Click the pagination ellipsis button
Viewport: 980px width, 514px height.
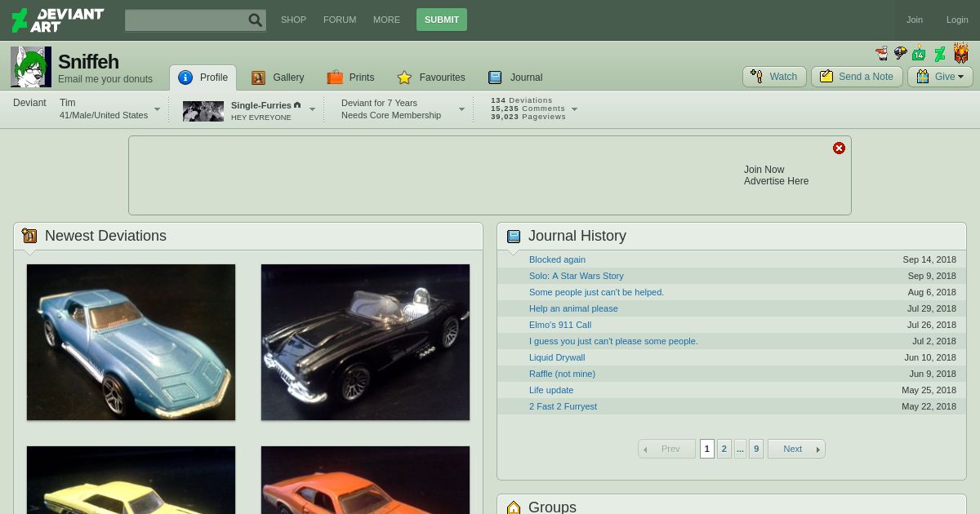pyautogui.click(x=740, y=449)
